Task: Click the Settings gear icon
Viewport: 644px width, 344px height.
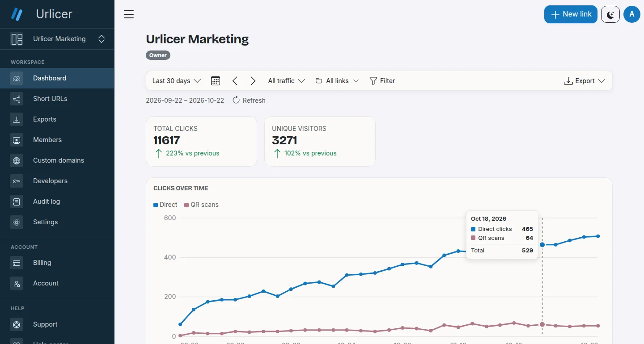Action: (x=17, y=222)
